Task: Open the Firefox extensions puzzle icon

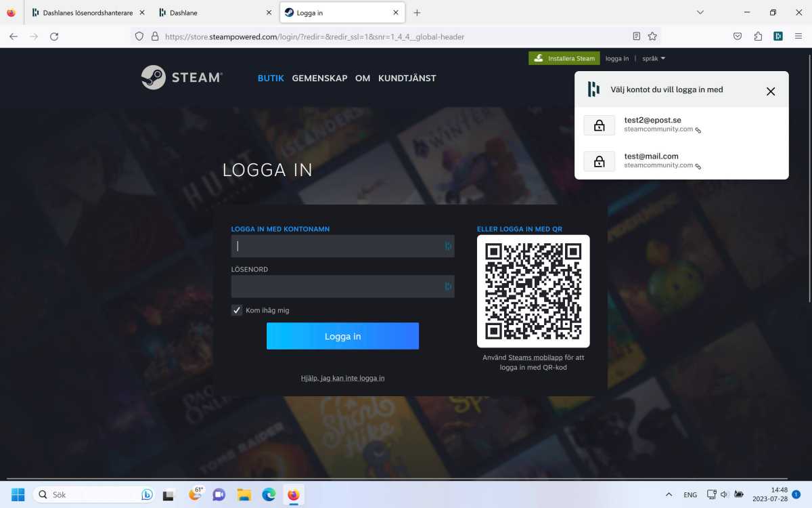Action: coord(758,37)
